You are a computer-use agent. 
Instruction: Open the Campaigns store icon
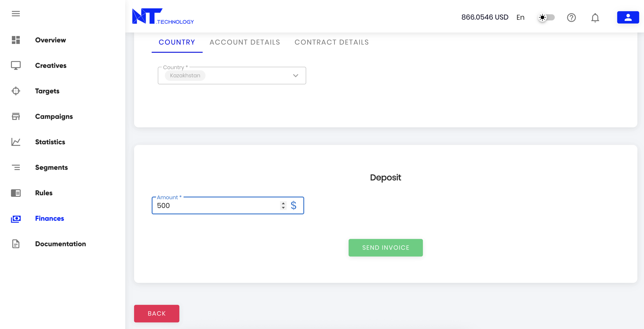pyautogui.click(x=16, y=116)
